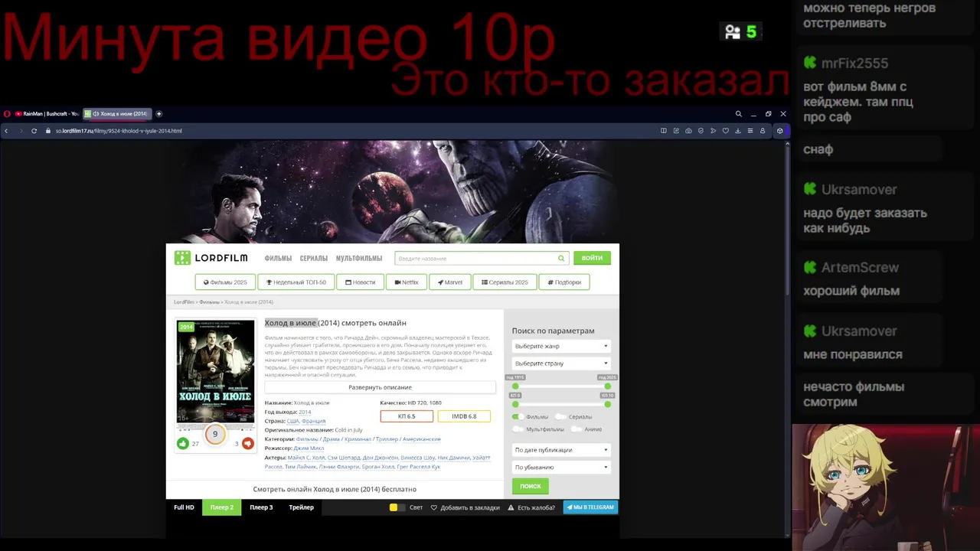
Task: Dislike the movie with red thumbs-down
Action: 247,444
